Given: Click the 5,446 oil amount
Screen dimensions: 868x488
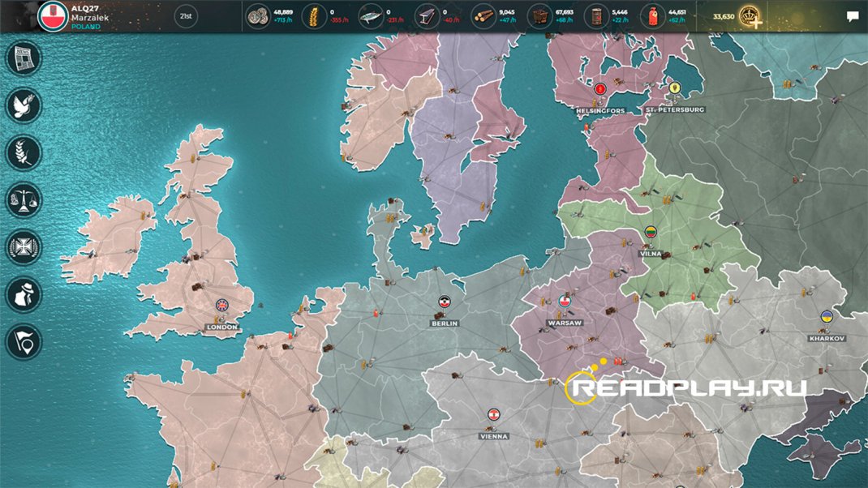Looking at the screenshot, I should pyautogui.click(x=620, y=12).
